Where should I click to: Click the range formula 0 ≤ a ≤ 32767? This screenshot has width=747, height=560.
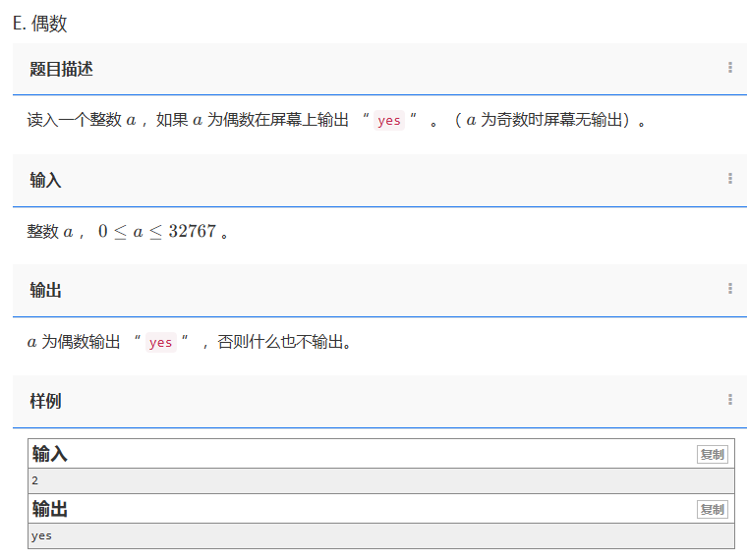point(156,232)
